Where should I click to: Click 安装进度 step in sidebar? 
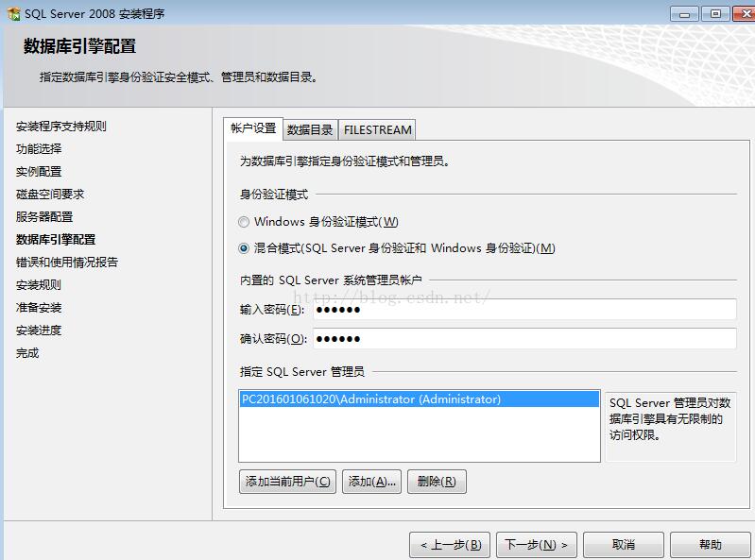[x=39, y=331]
